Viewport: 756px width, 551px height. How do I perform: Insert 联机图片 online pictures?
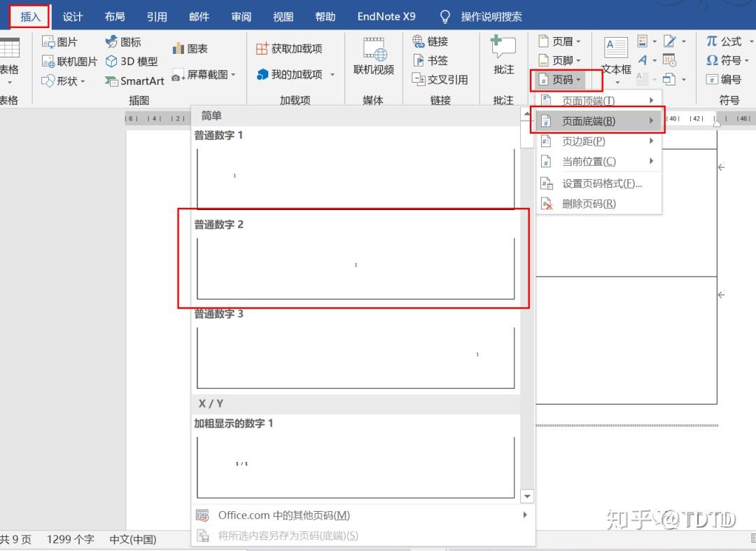pyautogui.click(x=69, y=62)
